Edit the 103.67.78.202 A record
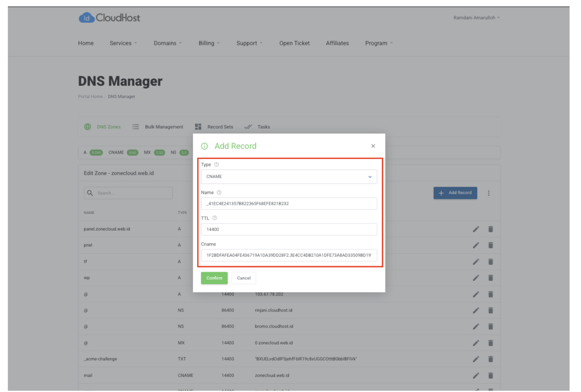 (x=476, y=294)
